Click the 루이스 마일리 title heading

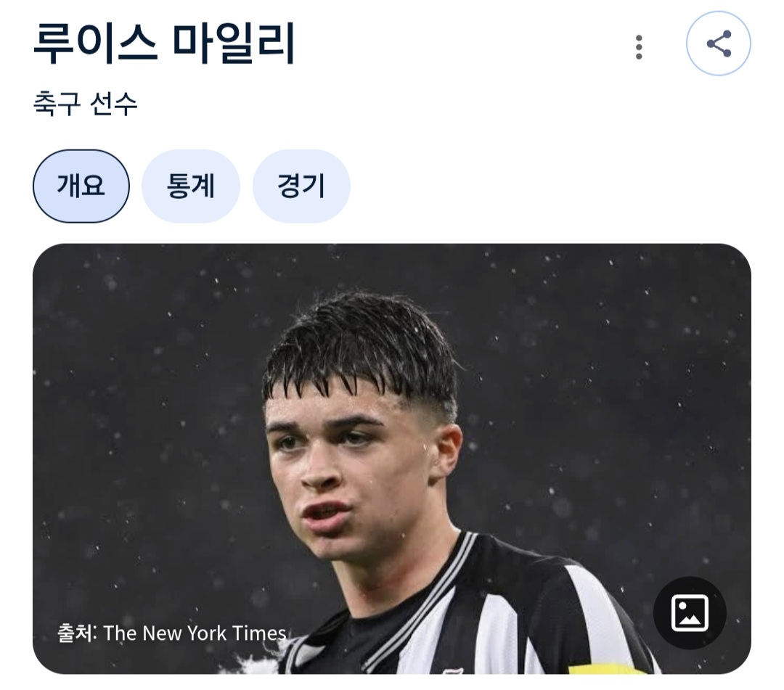[x=164, y=44]
